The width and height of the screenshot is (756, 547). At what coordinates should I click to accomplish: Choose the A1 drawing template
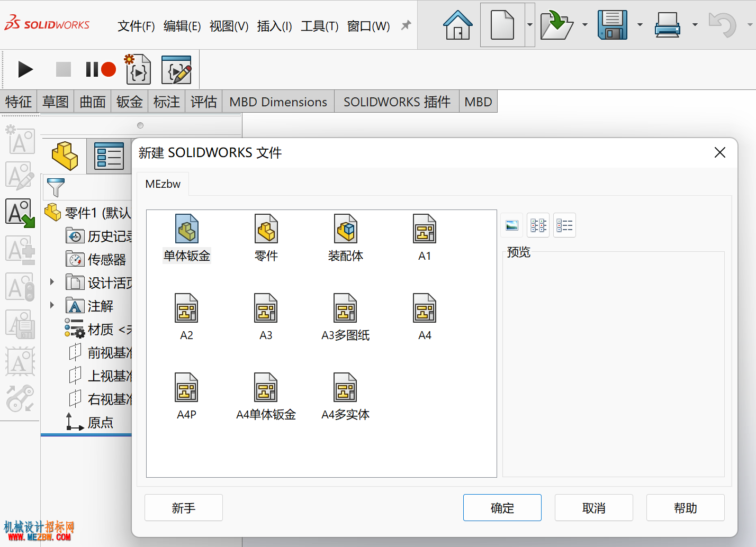click(x=425, y=238)
